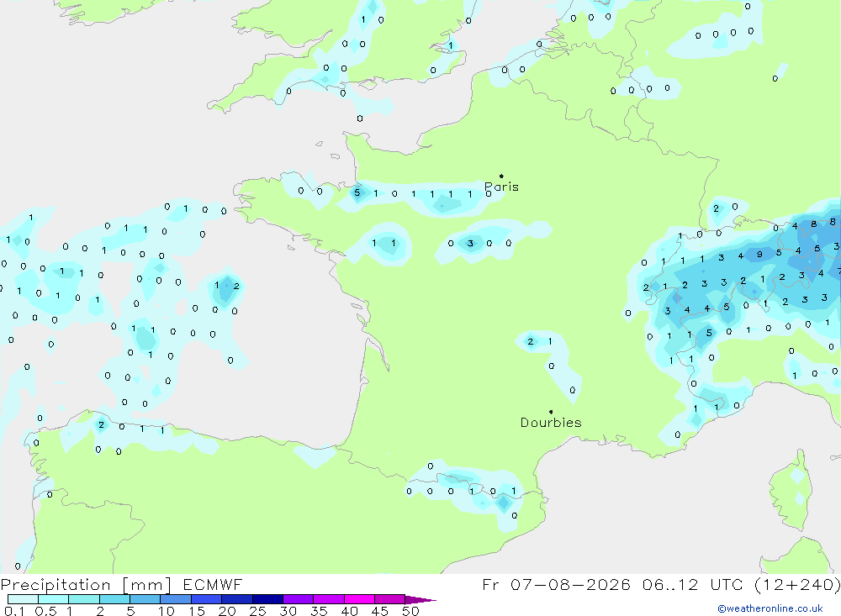Viewport: 841px width, 616px height.
Task: Click the Paris city label
Action: [501, 187]
